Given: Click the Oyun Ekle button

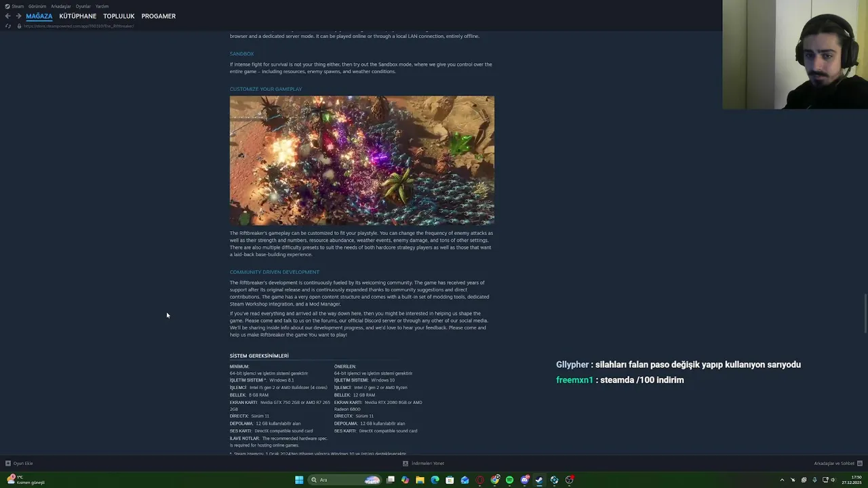Looking at the screenshot, I should 19,464.
